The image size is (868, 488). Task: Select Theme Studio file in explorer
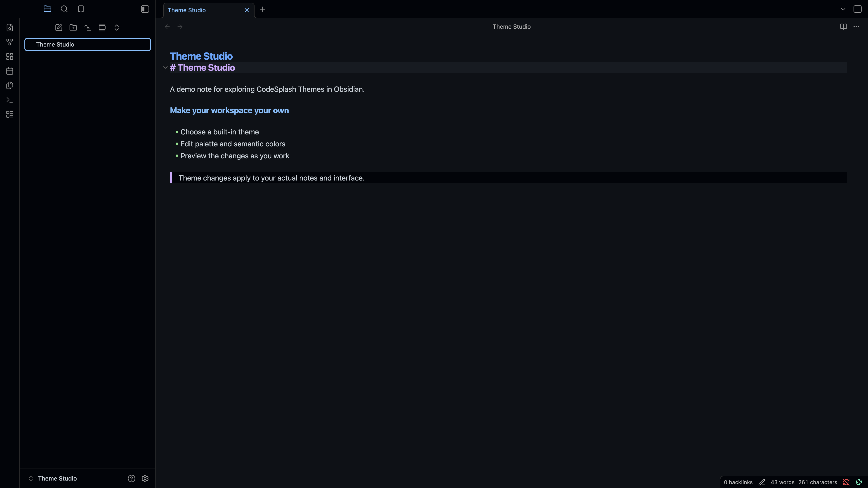[88, 45]
